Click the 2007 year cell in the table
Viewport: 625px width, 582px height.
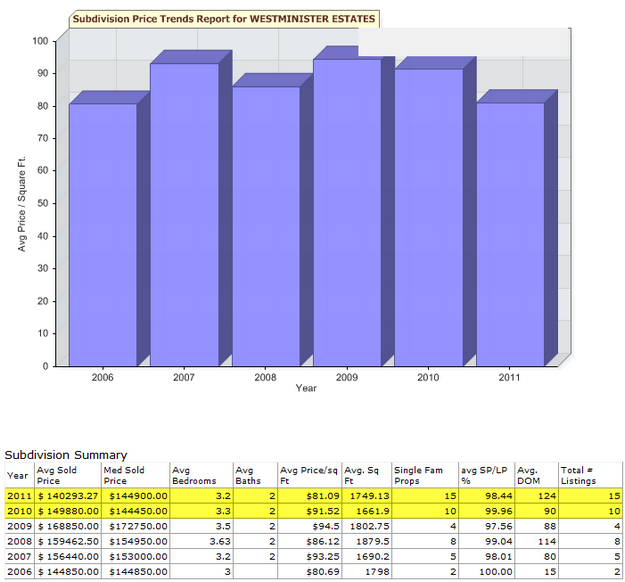point(20,556)
